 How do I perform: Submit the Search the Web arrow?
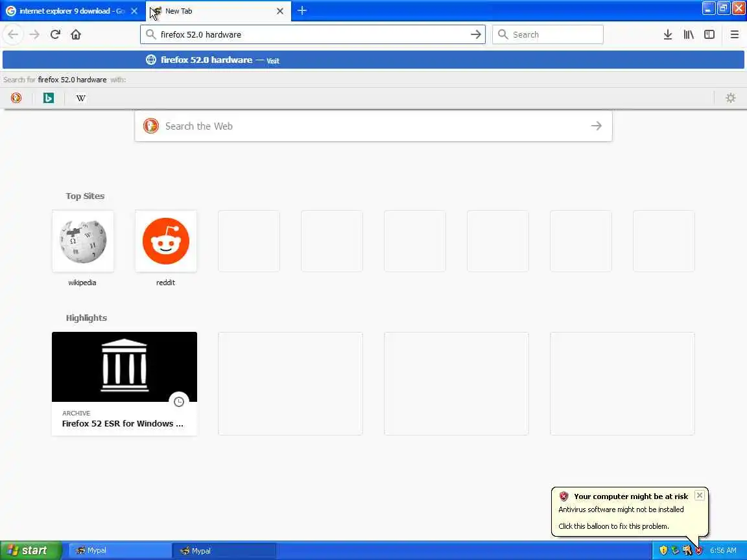(596, 126)
